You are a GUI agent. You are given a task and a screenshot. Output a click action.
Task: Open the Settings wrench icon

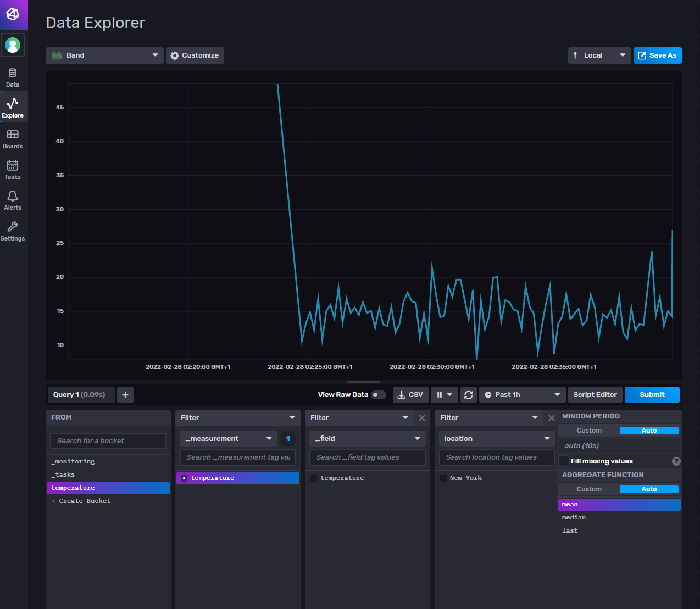tap(13, 230)
